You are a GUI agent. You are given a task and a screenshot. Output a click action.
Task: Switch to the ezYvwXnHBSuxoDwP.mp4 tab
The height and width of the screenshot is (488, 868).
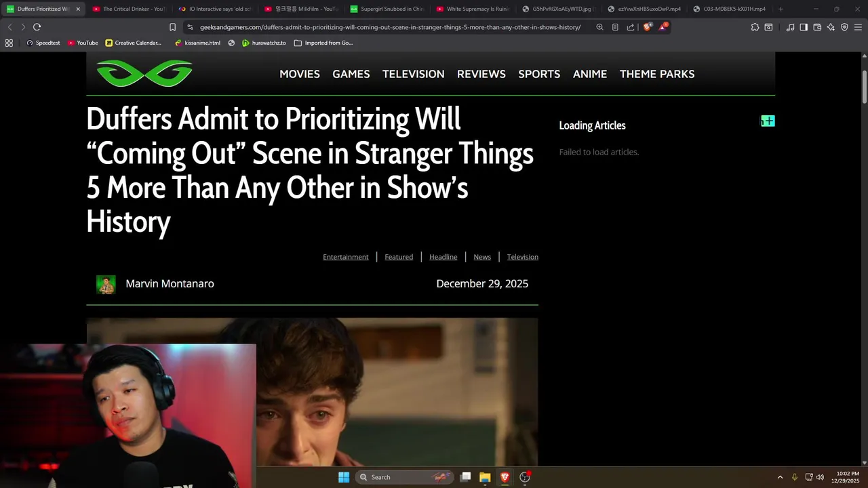(x=644, y=9)
